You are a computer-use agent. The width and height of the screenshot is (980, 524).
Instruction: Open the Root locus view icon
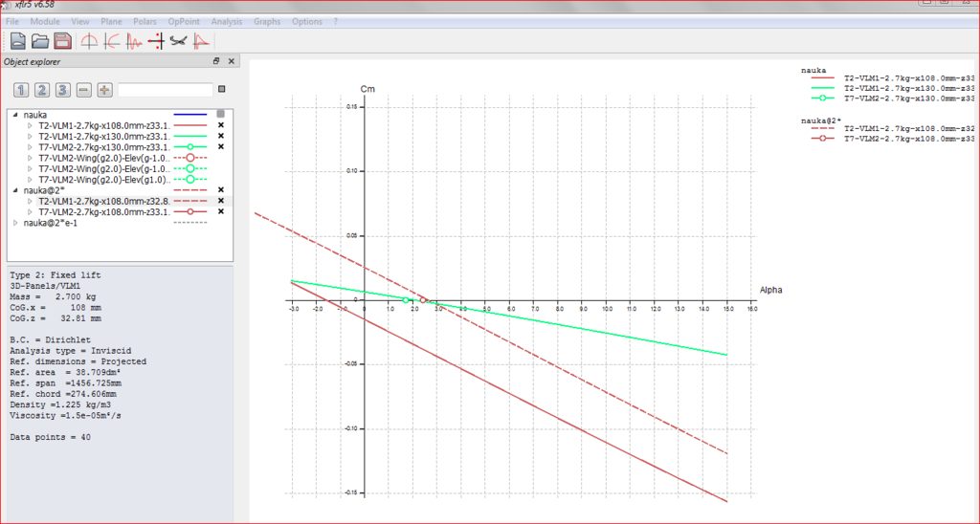156,40
